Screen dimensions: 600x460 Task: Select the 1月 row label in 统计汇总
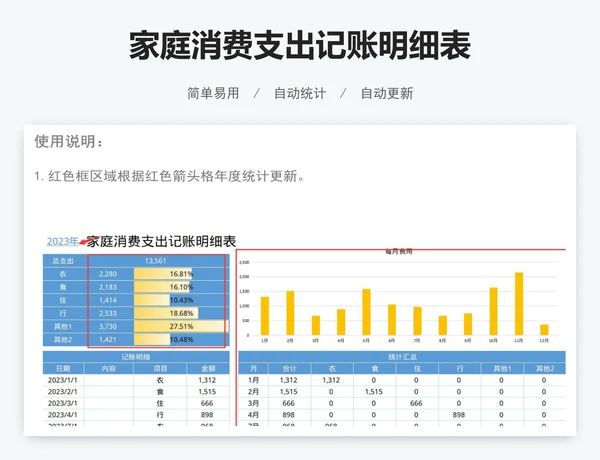point(253,380)
